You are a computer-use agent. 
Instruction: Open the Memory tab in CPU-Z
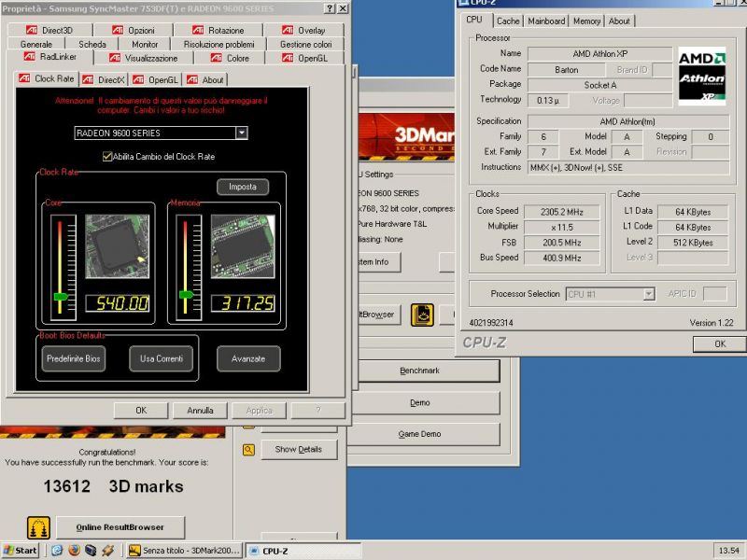pos(586,21)
